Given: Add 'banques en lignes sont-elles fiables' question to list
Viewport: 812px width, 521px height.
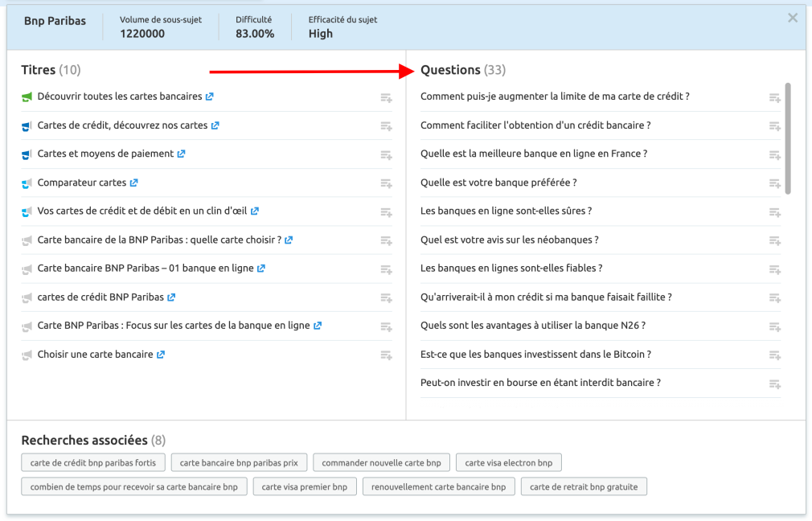Looking at the screenshot, I should tap(775, 270).
